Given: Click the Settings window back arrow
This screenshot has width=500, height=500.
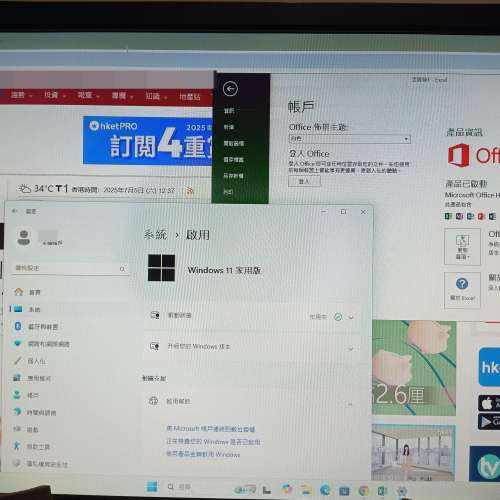Looking at the screenshot, I should (x=14, y=211).
